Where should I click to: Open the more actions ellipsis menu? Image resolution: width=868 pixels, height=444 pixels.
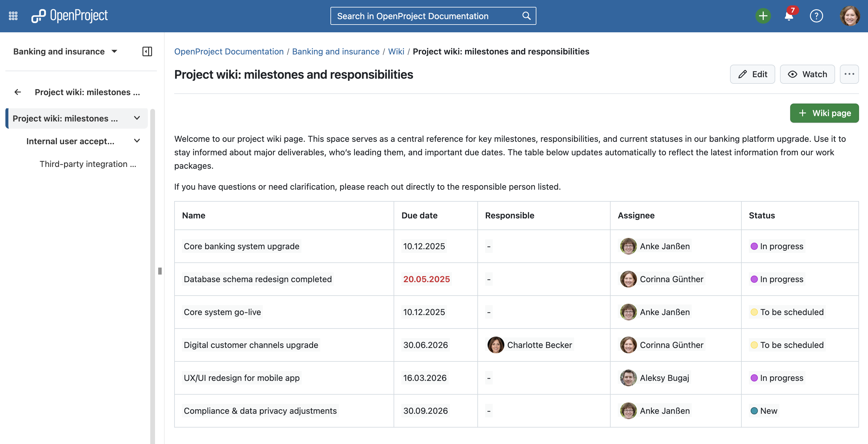click(849, 74)
